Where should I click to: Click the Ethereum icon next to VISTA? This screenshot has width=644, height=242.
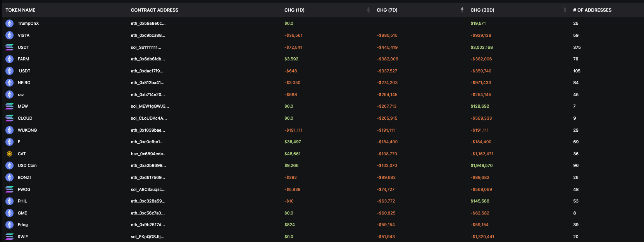(x=10, y=35)
